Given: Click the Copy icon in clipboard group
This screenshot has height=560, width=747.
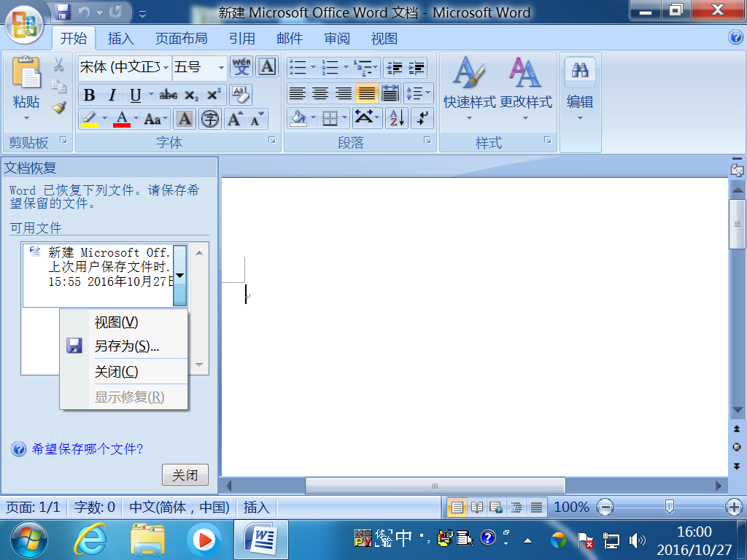Looking at the screenshot, I should tap(58, 86).
